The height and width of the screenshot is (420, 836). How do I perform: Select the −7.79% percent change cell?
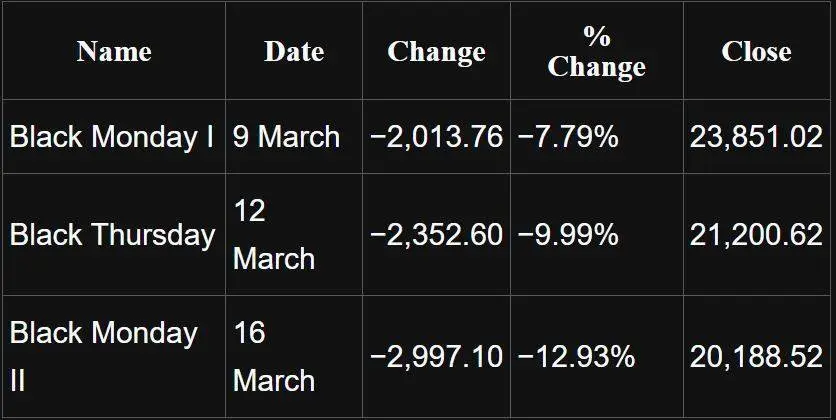tap(568, 137)
